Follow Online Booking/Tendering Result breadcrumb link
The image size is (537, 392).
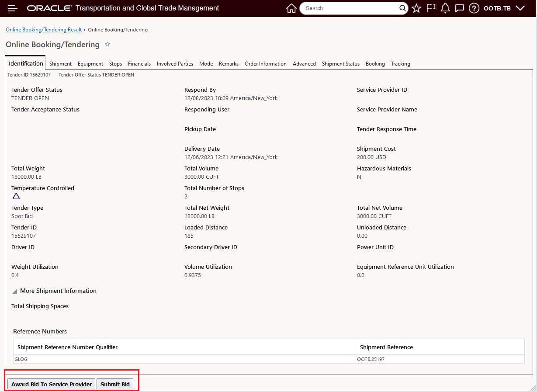44,30
